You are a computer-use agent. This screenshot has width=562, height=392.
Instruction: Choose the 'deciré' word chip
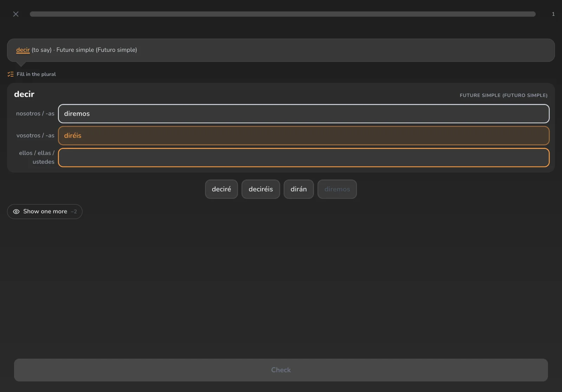pos(221,189)
